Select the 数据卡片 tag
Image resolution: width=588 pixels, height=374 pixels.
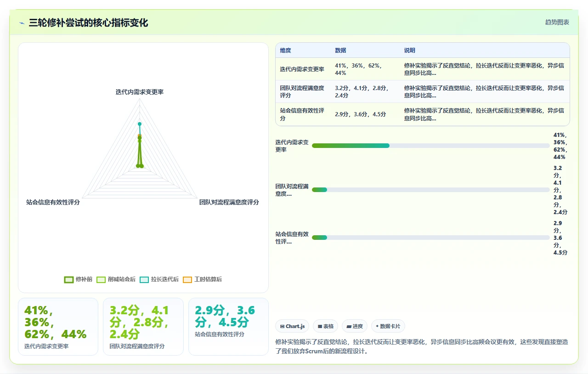pos(388,326)
